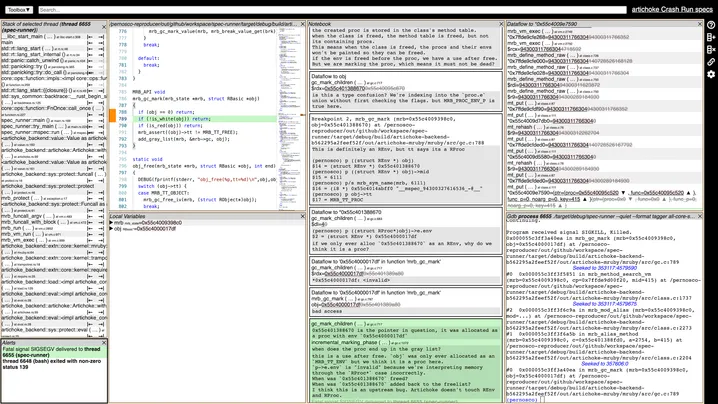This screenshot has height=404, width=718.
Task: Jump to exit of std::panic::catch_unwind frame
Action: (x=101, y=60)
